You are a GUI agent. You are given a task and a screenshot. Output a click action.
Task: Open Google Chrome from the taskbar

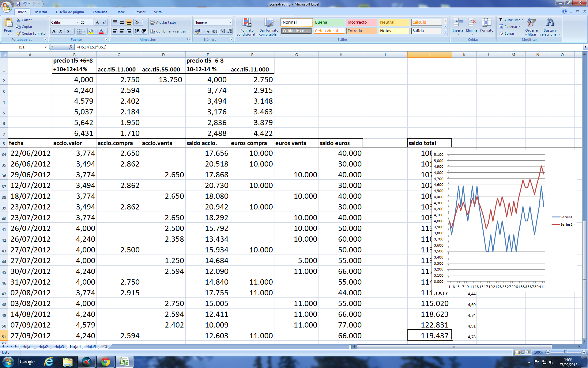tap(106, 362)
